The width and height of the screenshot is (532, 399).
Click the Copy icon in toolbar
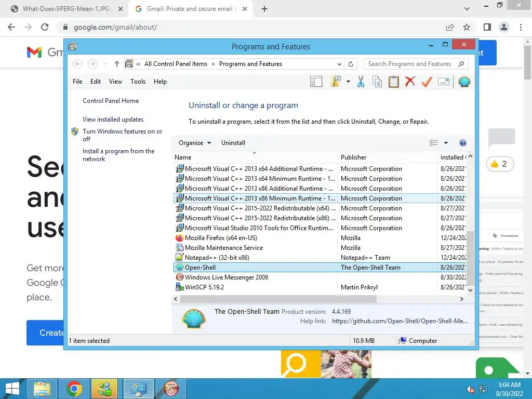point(377,82)
